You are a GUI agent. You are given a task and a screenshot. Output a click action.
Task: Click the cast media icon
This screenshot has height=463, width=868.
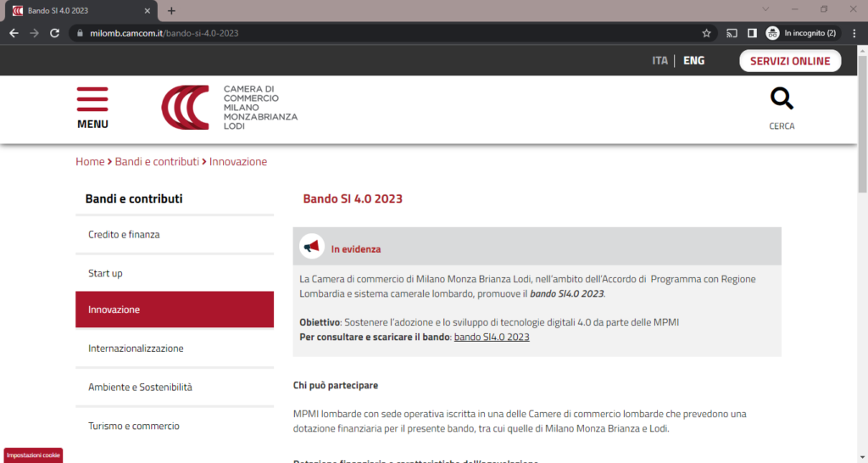[732, 33]
